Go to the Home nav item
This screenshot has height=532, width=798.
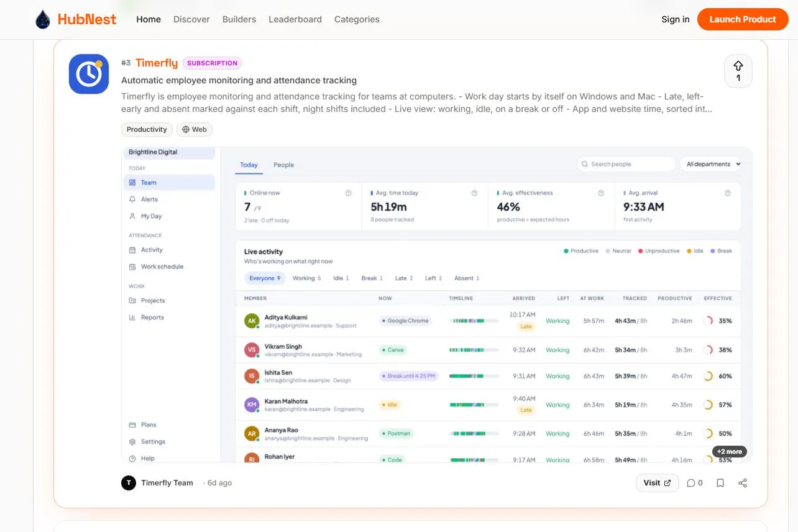[149, 19]
